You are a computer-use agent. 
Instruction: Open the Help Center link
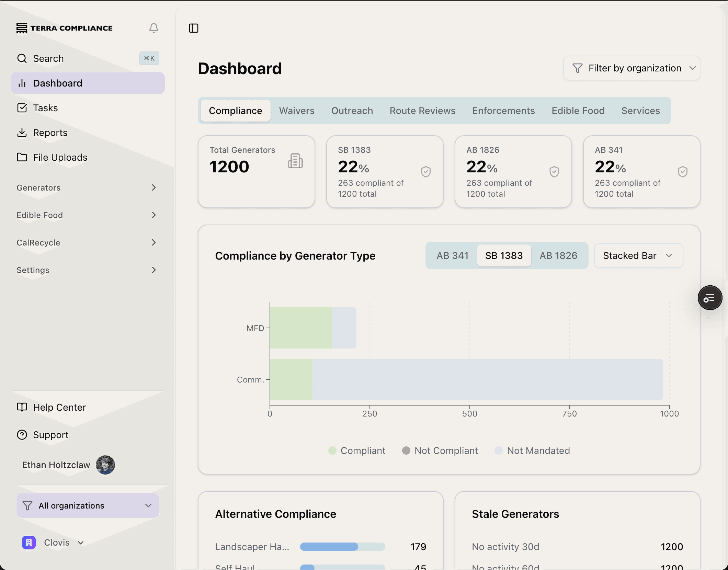[x=59, y=407]
